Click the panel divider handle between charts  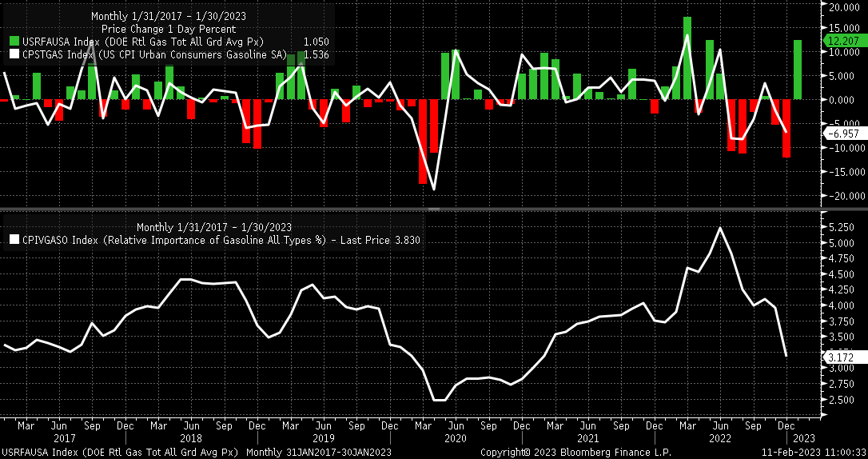[434, 209]
